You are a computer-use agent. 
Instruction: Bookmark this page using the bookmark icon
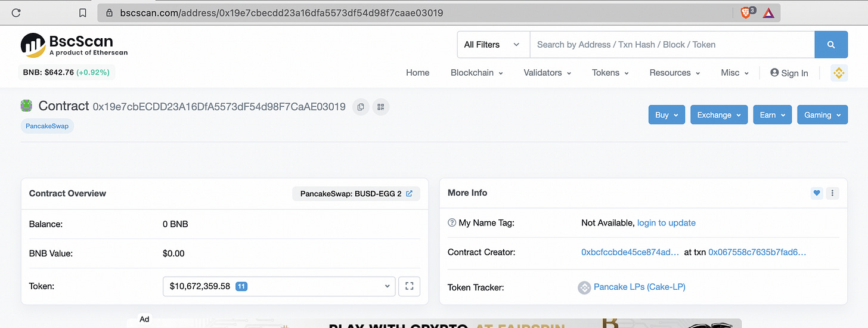pos(83,13)
